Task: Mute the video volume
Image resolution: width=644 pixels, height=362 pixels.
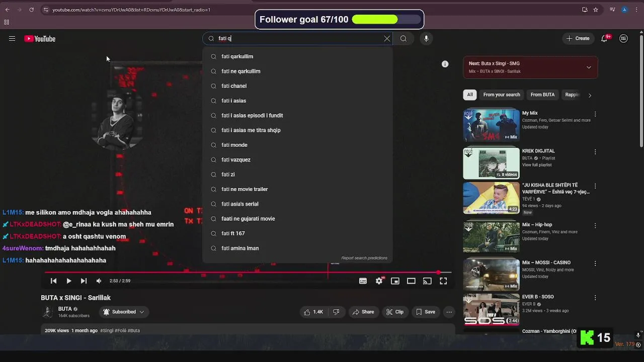Action: [x=99, y=281]
